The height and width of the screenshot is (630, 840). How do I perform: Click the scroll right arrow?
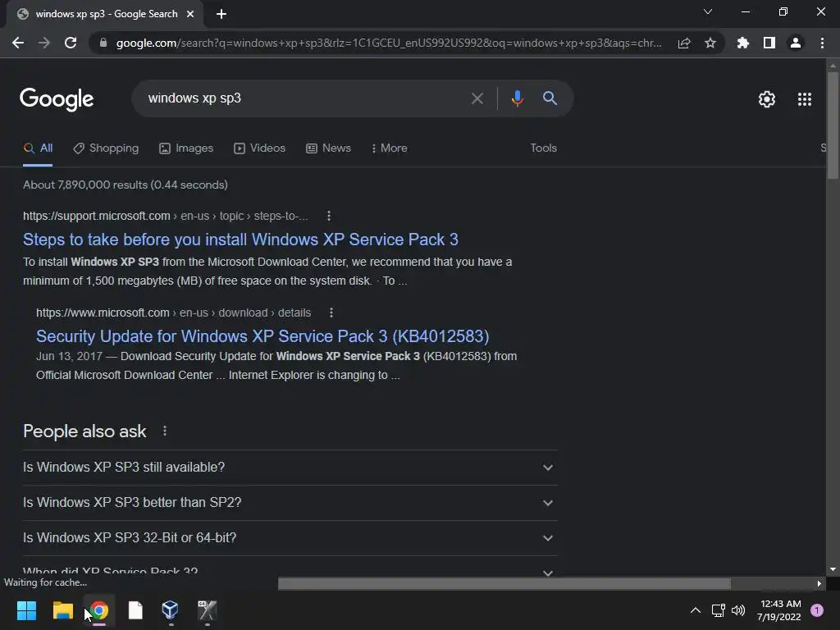pyautogui.click(x=819, y=583)
